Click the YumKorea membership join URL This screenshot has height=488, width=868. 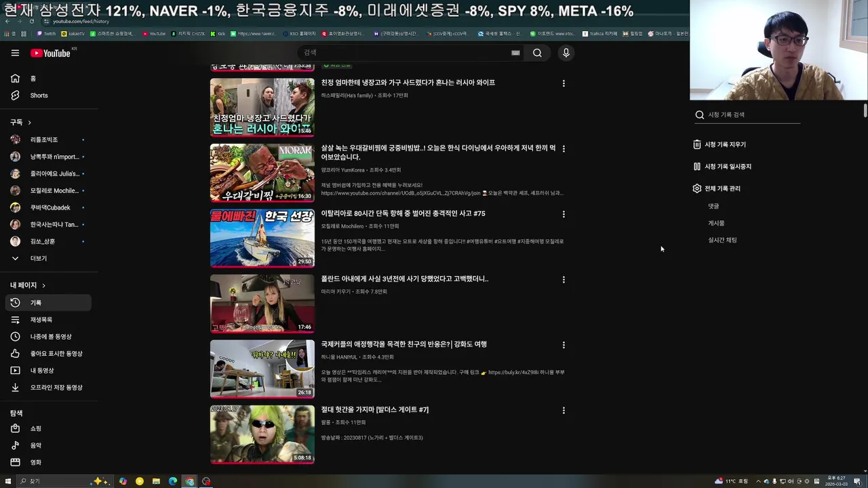click(x=400, y=193)
